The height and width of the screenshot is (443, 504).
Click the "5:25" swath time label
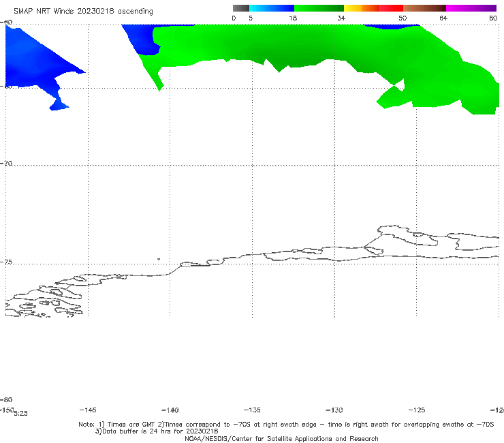point(21,414)
